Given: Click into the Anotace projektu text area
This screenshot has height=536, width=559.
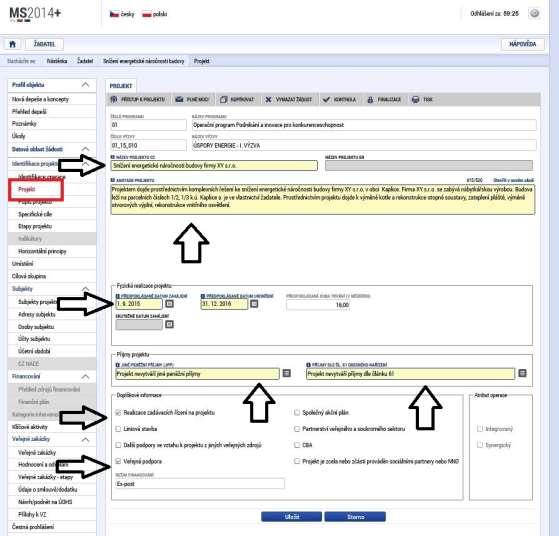Looking at the screenshot, I should tap(323, 199).
